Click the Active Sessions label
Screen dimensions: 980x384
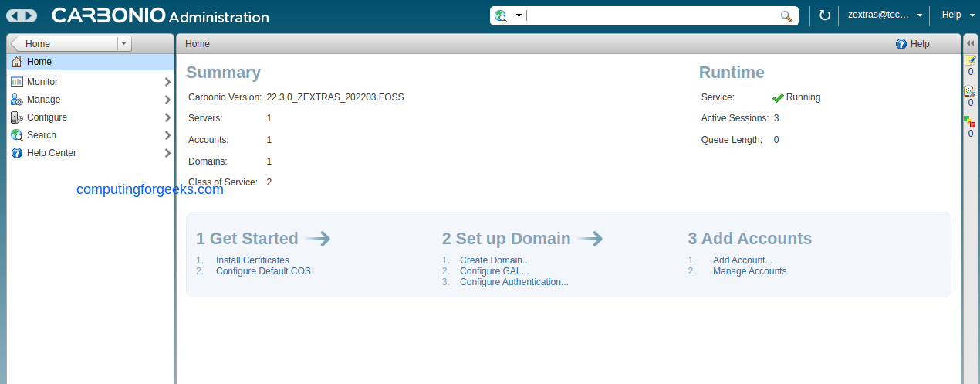(x=735, y=118)
